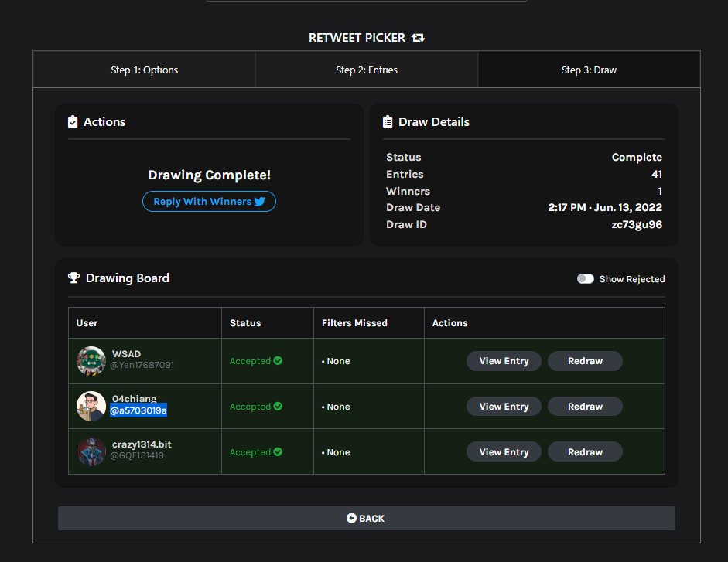View Entry for 04chiang

pos(504,406)
